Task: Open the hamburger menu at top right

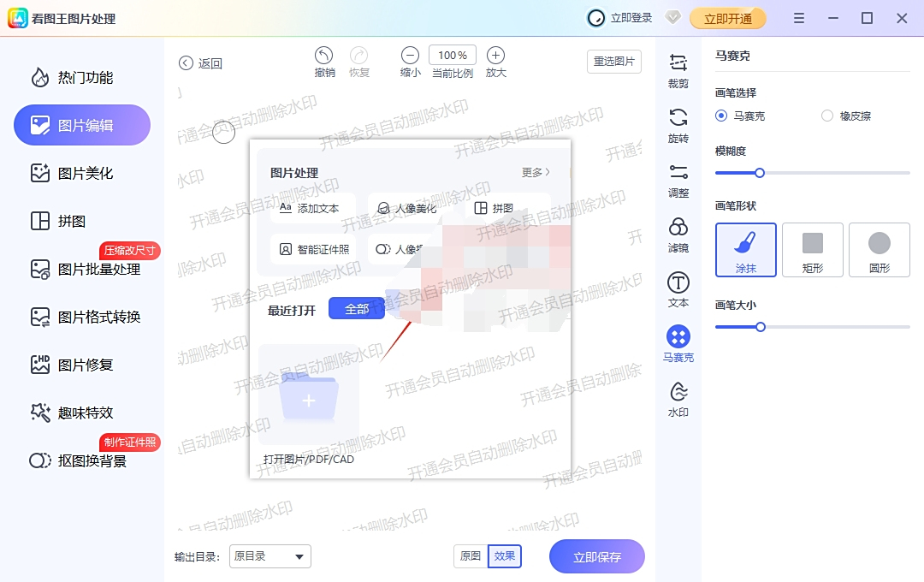Action: (x=799, y=17)
